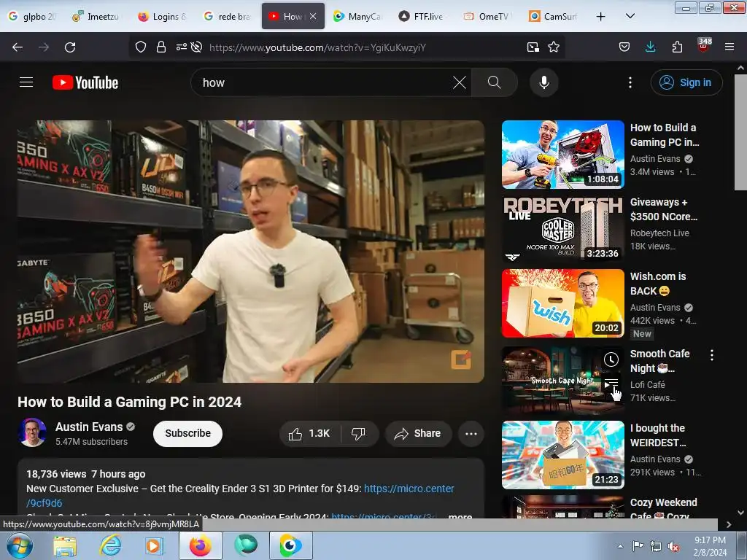Bookmark this page with star
This screenshot has height=560, width=747.
[x=553, y=47]
